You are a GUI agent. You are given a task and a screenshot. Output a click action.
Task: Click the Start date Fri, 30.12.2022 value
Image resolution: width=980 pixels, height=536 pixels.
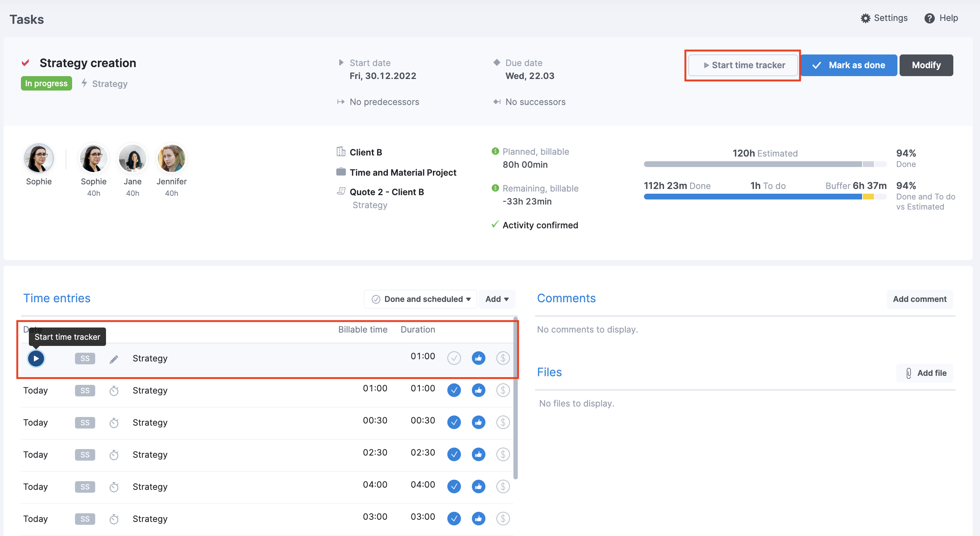[x=383, y=76]
